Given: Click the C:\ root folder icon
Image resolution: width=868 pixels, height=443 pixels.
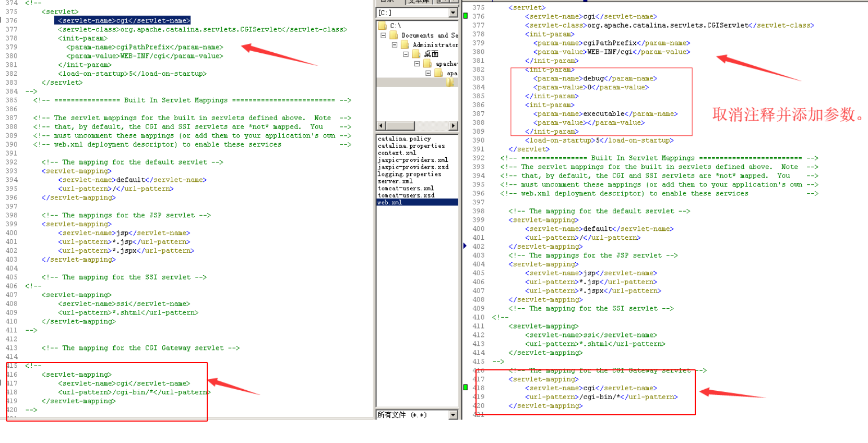Looking at the screenshot, I should tap(382, 26).
